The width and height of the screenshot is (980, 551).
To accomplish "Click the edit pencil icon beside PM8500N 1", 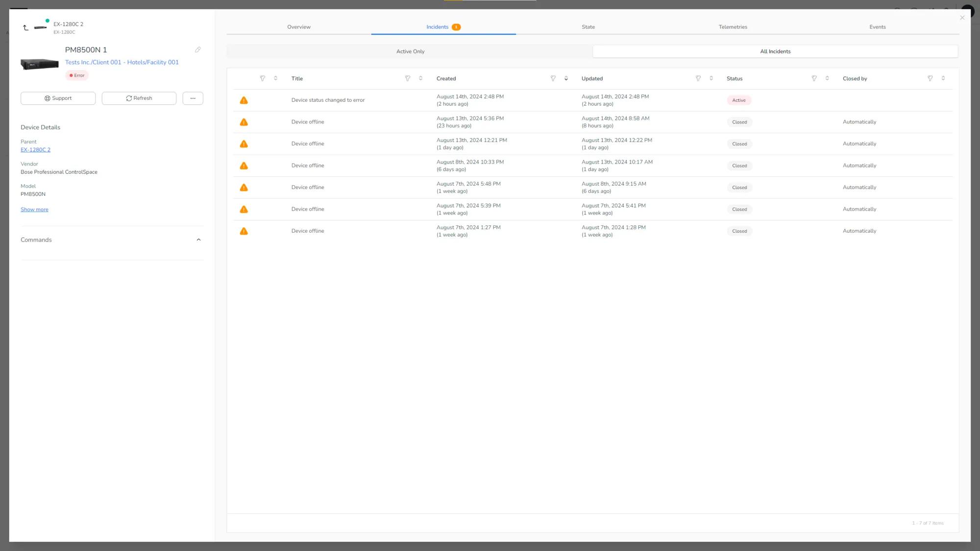I will coord(198,49).
